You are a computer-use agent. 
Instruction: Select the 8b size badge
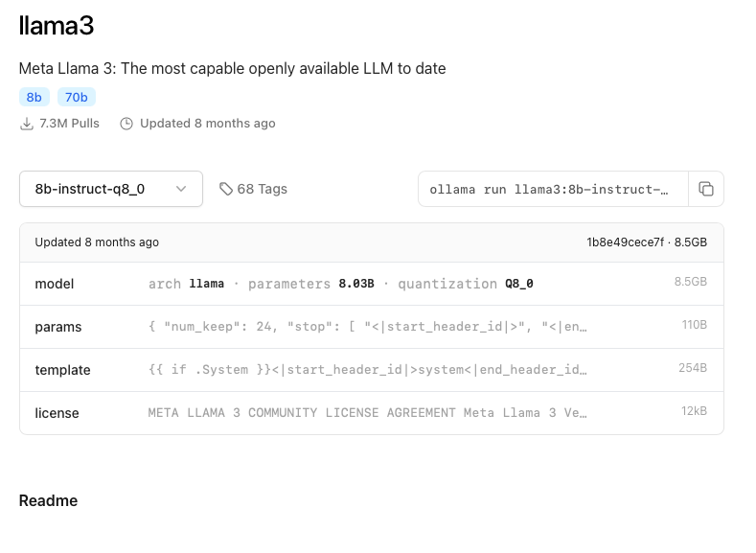tap(34, 98)
